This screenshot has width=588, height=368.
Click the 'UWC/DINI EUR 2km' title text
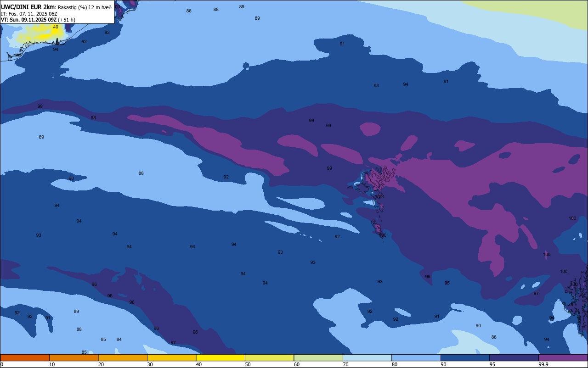point(28,6)
